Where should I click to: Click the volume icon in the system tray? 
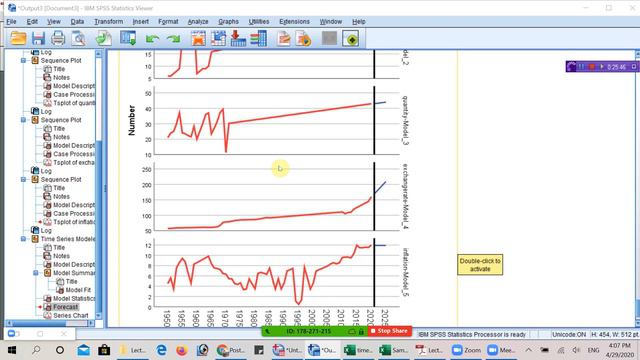pyautogui.click(x=576, y=350)
